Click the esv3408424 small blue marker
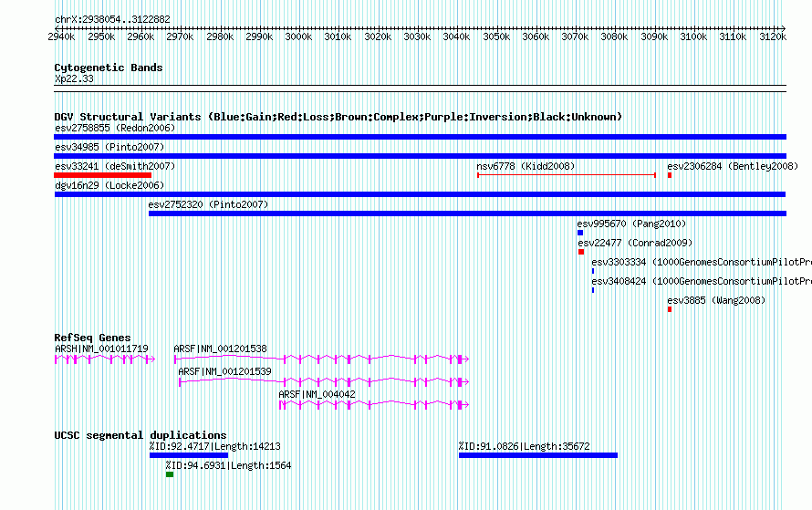The image size is (812, 510). (x=593, y=290)
